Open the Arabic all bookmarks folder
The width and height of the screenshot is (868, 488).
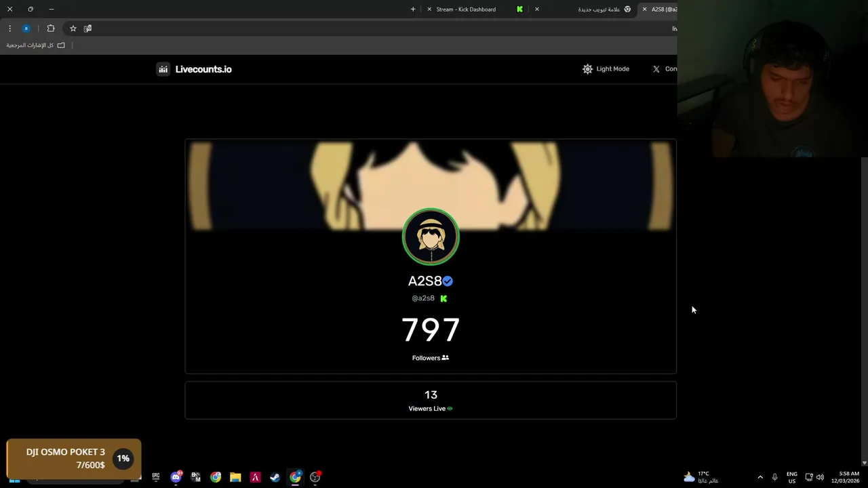click(x=35, y=45)
